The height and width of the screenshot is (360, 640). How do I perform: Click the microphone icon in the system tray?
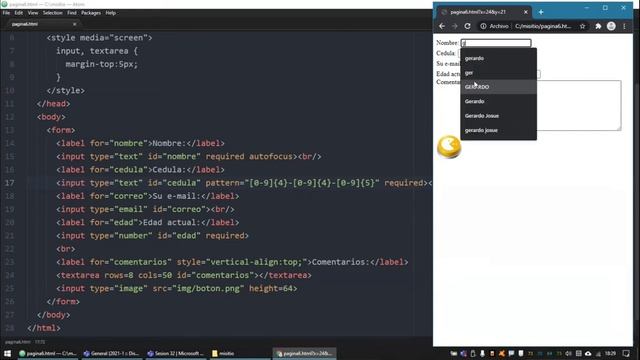(x=482, y=353)
